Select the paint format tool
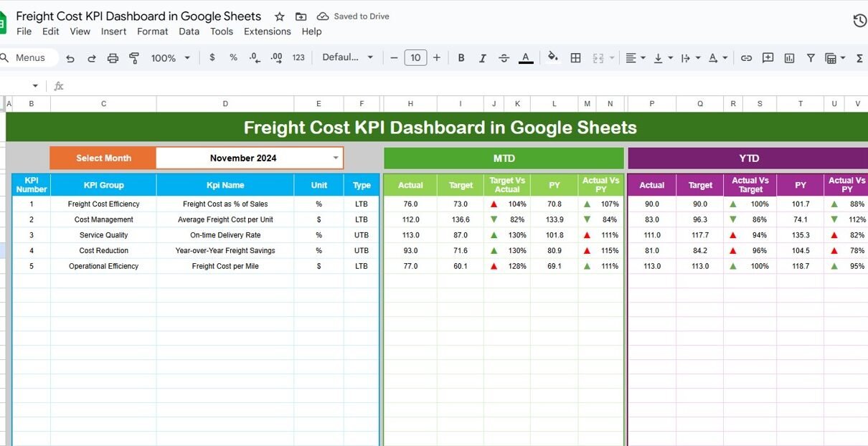The height and width of the screenshot is (446, 868). click(134, 58)
